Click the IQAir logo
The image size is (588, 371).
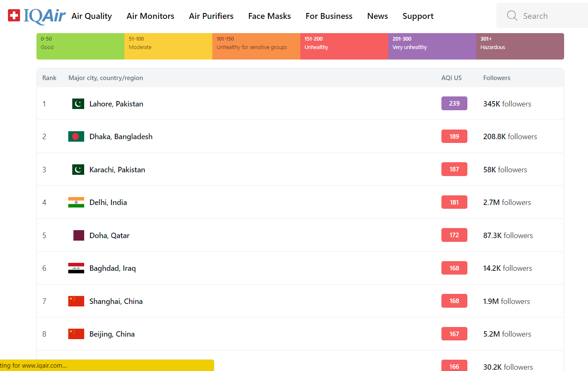tap(37, 16)
